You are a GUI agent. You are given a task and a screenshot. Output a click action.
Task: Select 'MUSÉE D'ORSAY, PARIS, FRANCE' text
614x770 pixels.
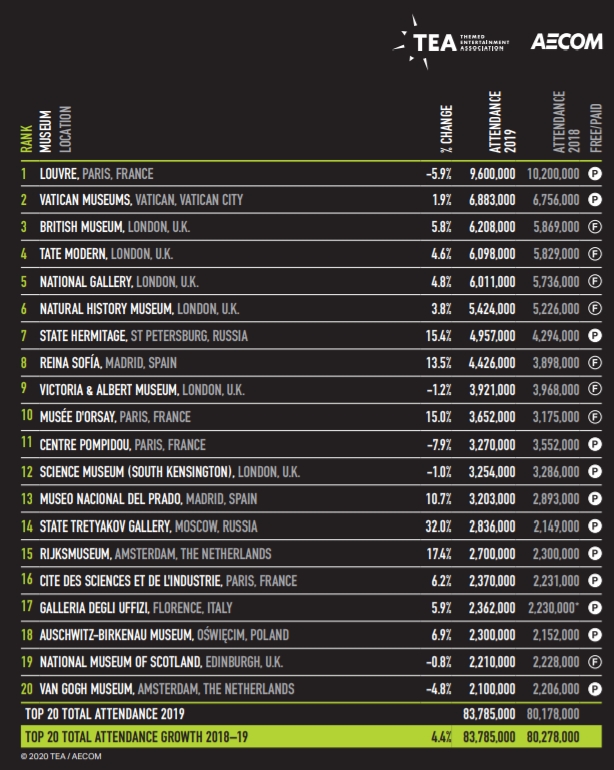coord(115,417)
